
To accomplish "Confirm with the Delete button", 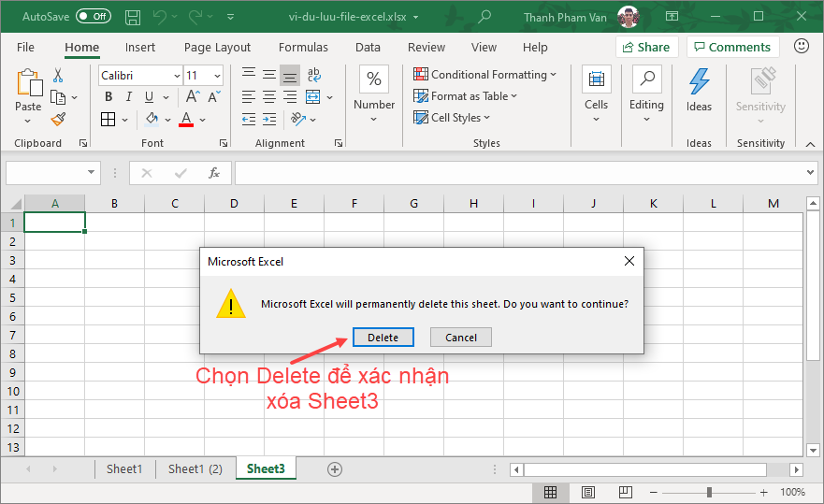I will coord(383,338).
